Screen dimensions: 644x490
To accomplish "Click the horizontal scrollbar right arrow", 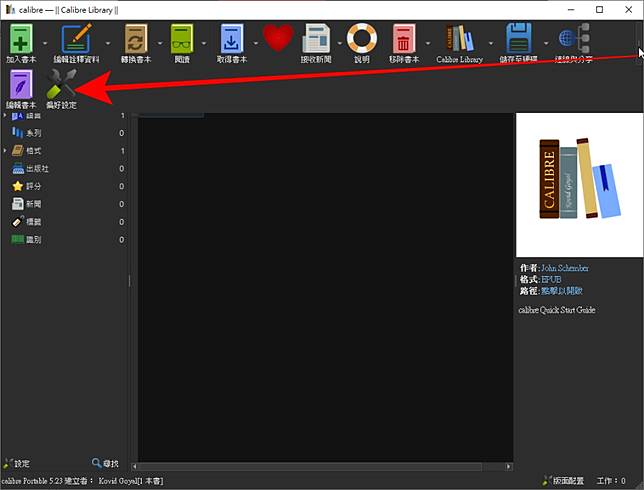I will click(x=509, y=467).
